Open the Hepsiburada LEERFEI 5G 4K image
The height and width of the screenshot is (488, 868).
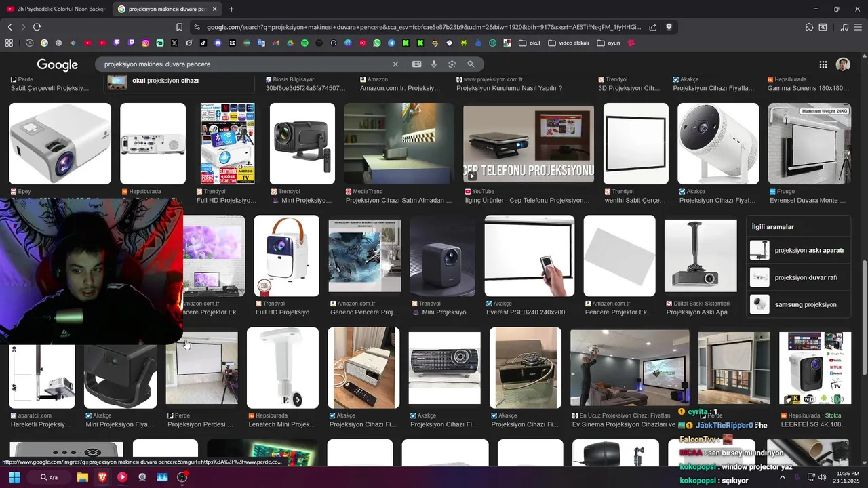815,368
